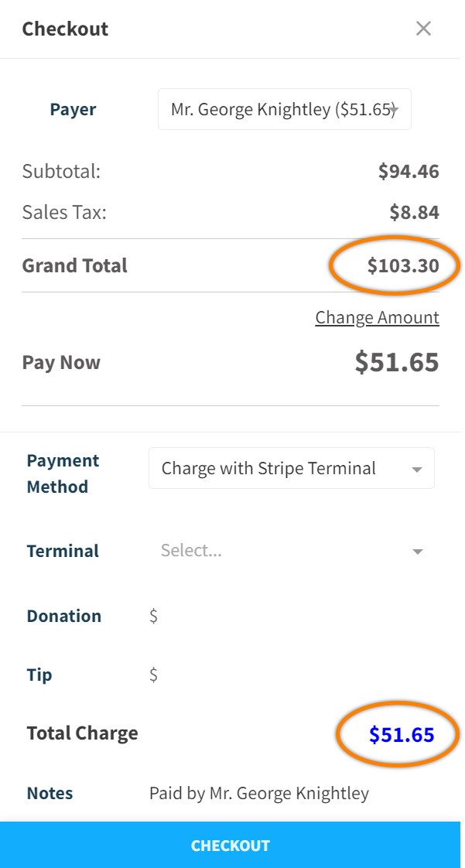This screenshot has width=465, height=868.
Task: Open the Terminal Select dropdown
Action: coord(291,551)
